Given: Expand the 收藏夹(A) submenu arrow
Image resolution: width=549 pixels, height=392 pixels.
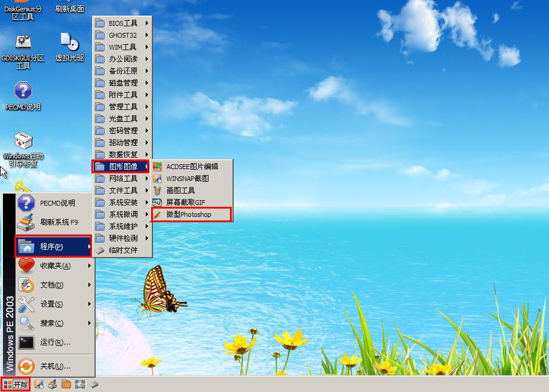Looking at the screenshot, I should pos(90,266).
